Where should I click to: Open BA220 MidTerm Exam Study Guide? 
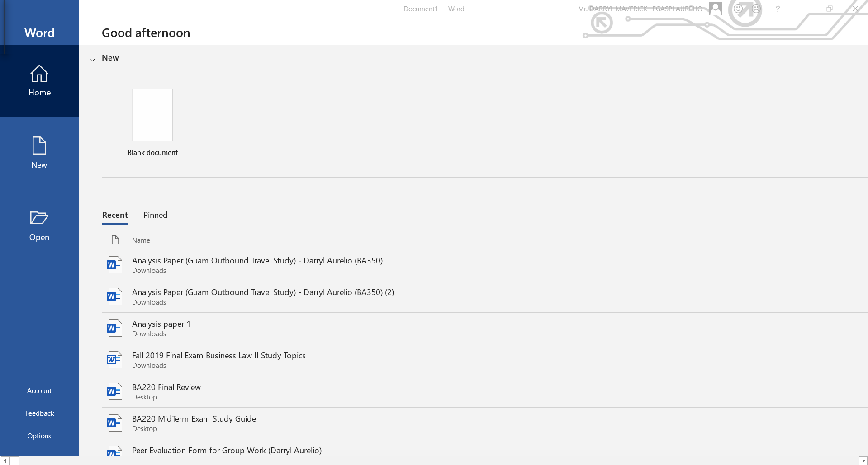click(485, 423)
